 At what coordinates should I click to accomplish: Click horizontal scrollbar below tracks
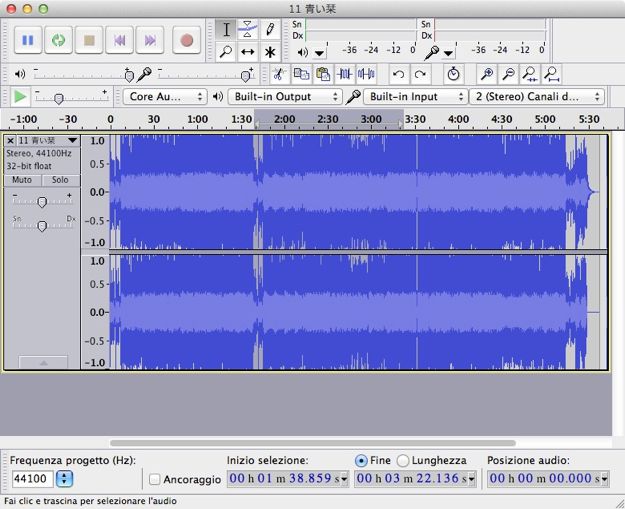[313, 443]
